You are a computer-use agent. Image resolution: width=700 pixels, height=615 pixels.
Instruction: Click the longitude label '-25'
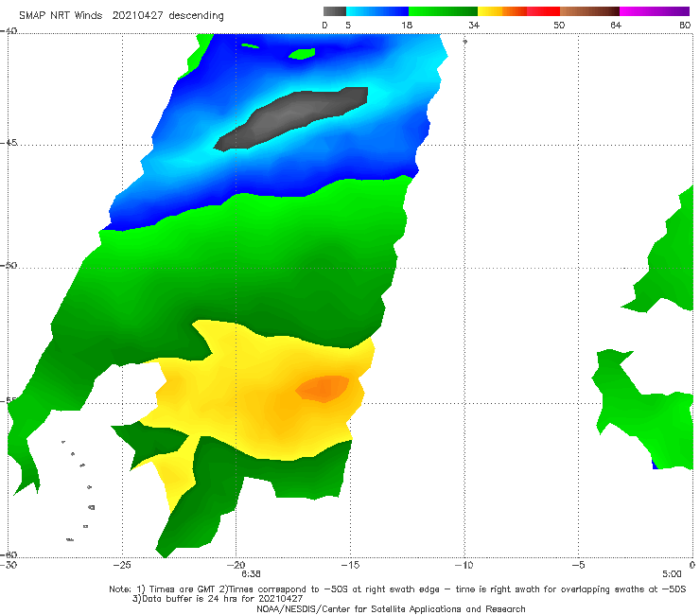122,565
